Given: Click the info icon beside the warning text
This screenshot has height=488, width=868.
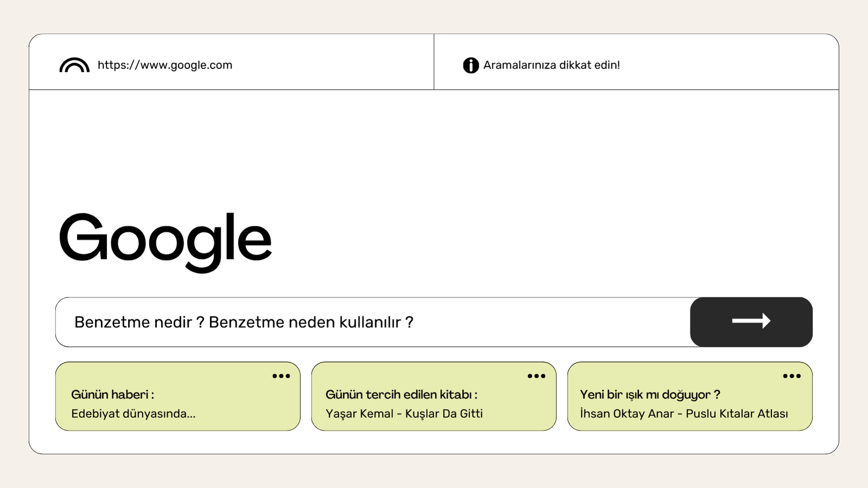Looking at the screenshot, I should [471, 65].
